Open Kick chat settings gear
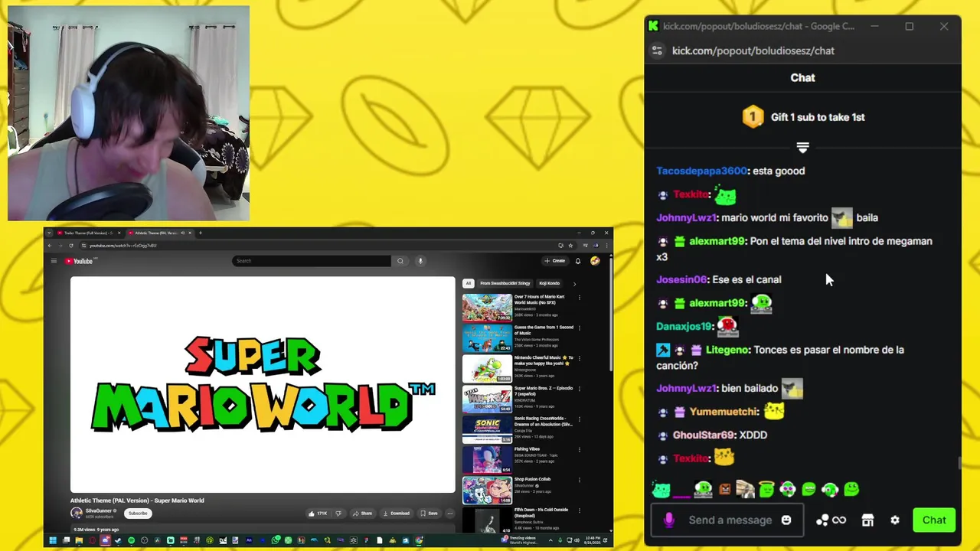The width and height of the screenshot is (980, 551). [x=894, y=520]
